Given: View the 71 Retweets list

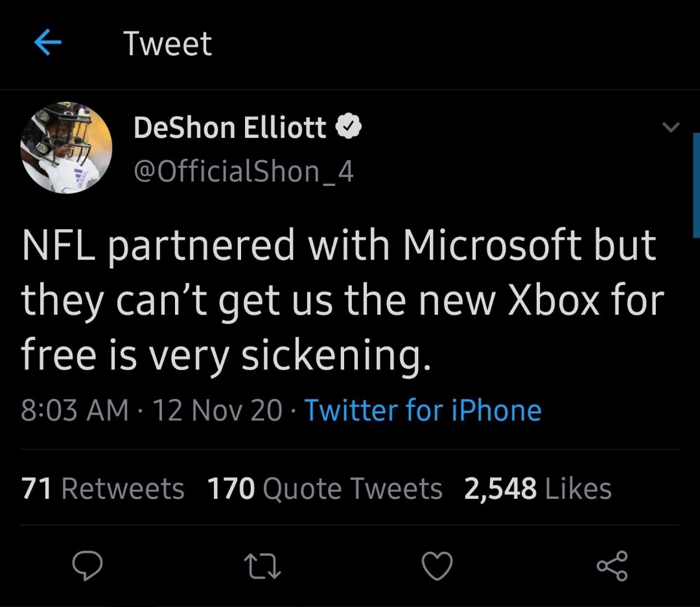Looking at the screenshot, I should tap(103, 488).
